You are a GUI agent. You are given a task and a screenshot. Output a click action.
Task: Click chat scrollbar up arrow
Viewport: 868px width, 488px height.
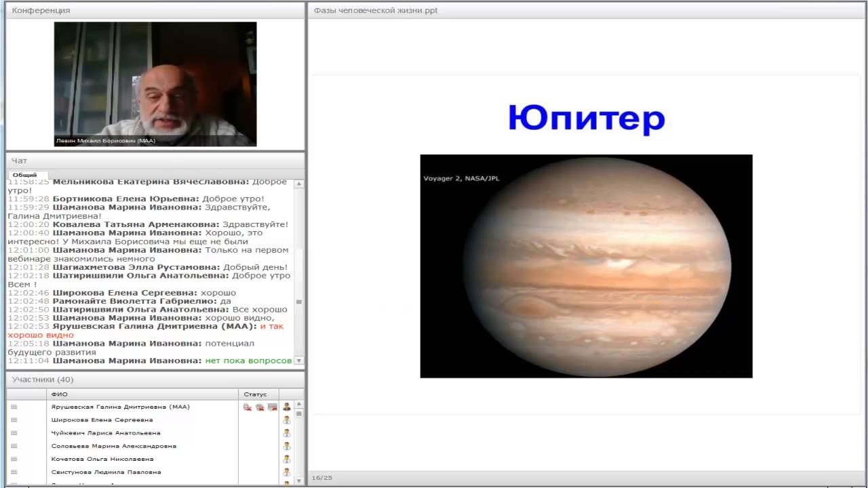point(299,184)
